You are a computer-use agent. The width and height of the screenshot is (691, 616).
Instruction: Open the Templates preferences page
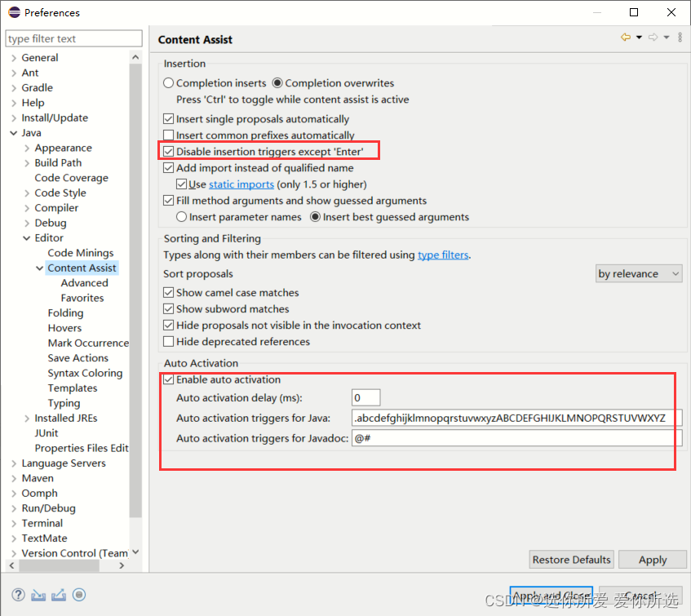point(73,388)
